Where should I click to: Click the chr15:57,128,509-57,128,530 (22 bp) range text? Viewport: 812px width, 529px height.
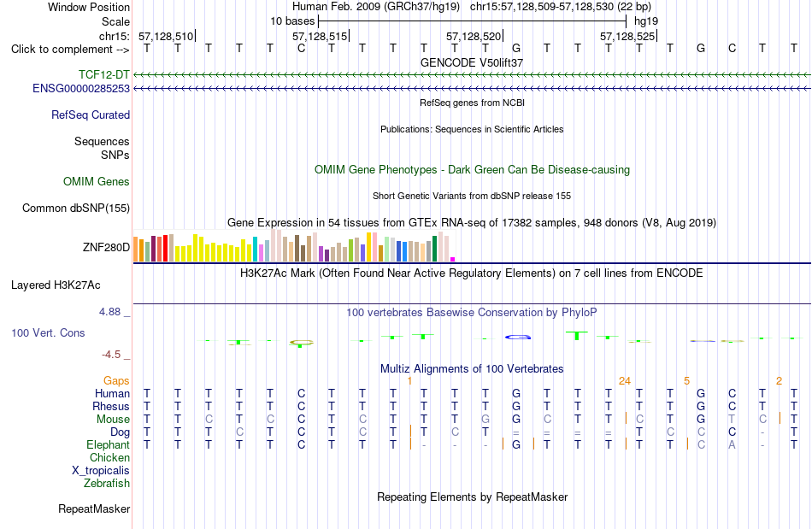561,7
